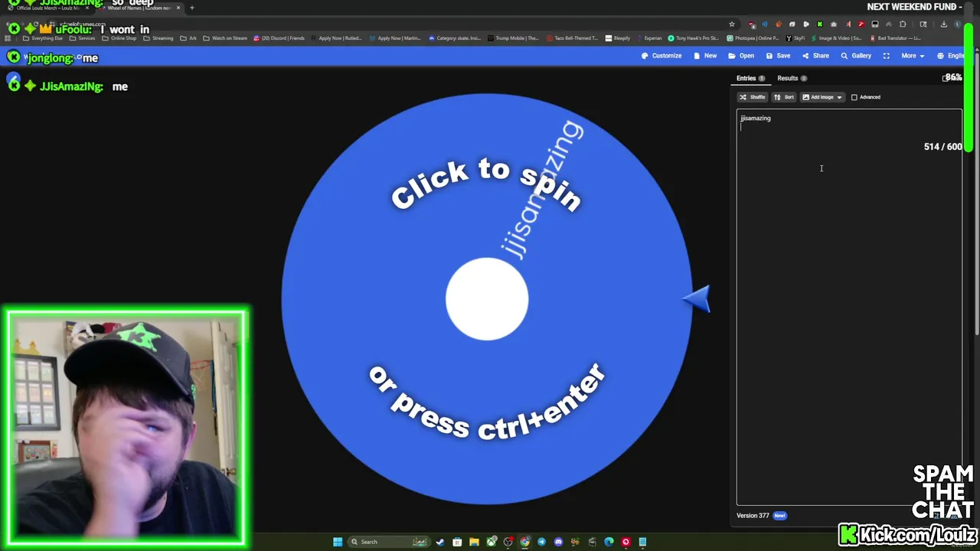Open the Tony Hawk's Pro Sk bookmark
The image size is (980, 551).
pos(693,38)
